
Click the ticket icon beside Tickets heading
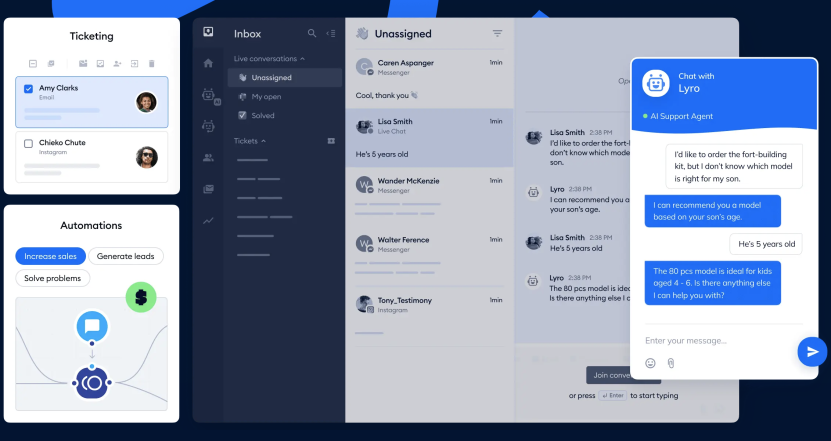[x=331, y=141]
